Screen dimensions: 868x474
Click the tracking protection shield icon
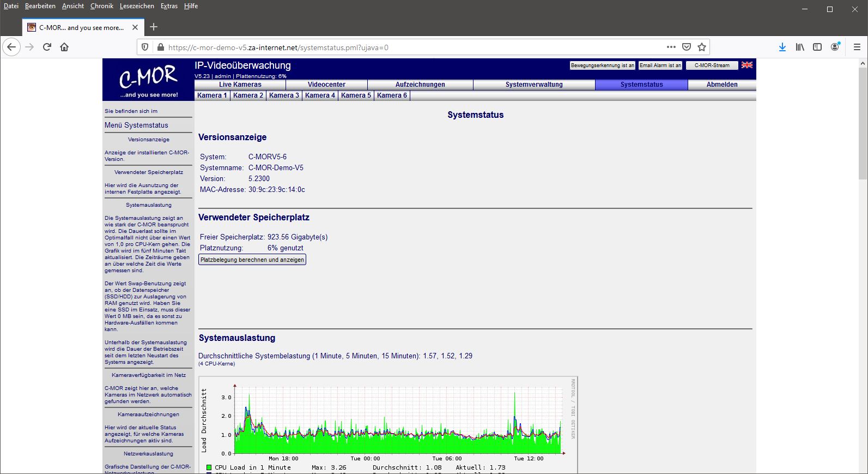(x=145, y=47)
